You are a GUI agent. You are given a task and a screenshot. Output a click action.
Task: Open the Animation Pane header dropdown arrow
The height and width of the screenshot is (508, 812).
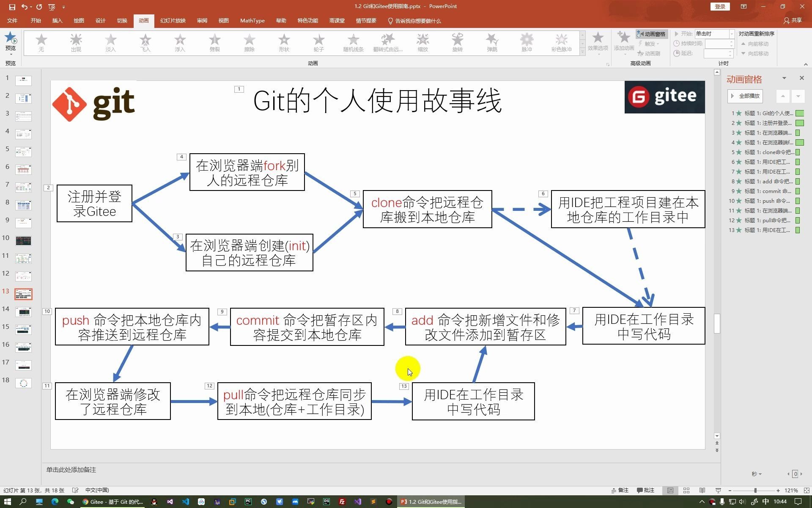pos(785,78)
